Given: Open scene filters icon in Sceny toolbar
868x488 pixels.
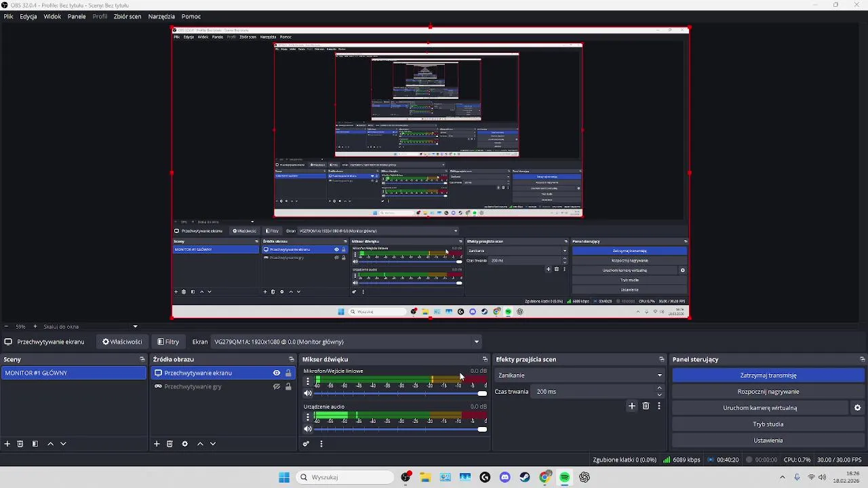Looking at the screenshot, I should [x=35, y=444].
